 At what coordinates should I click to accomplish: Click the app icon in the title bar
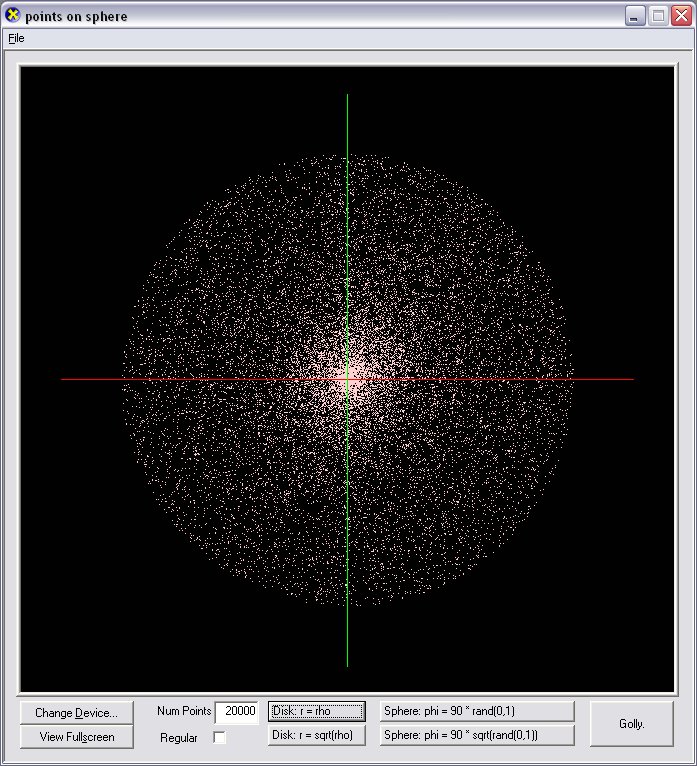(13, 16)
